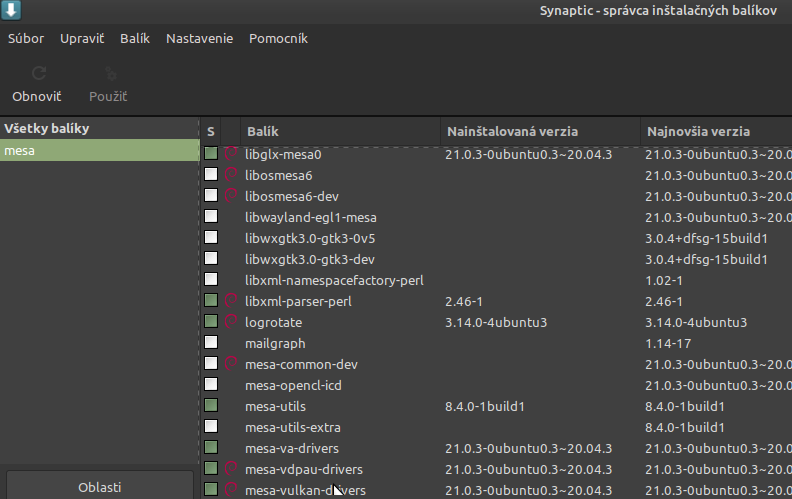Click the Obnoviť reload icon
Image resolution: width=792 pixels, height=499 pixels.
click(x=37, y=74)
